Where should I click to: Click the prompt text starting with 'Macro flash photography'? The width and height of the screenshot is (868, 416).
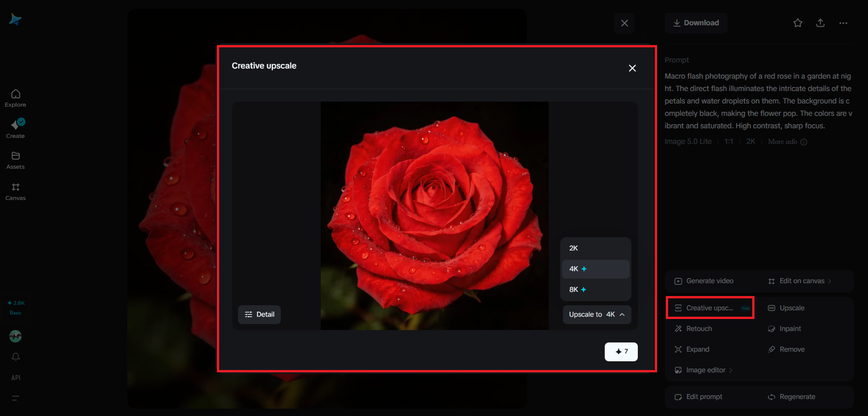[759, 101]
